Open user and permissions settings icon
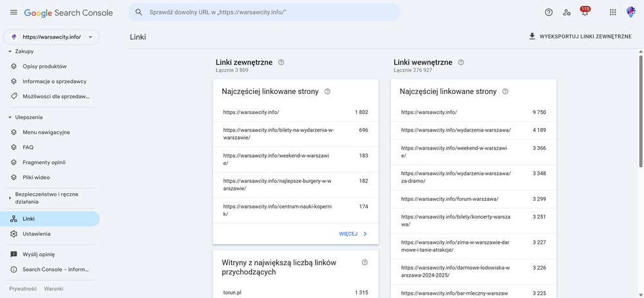 567,12
